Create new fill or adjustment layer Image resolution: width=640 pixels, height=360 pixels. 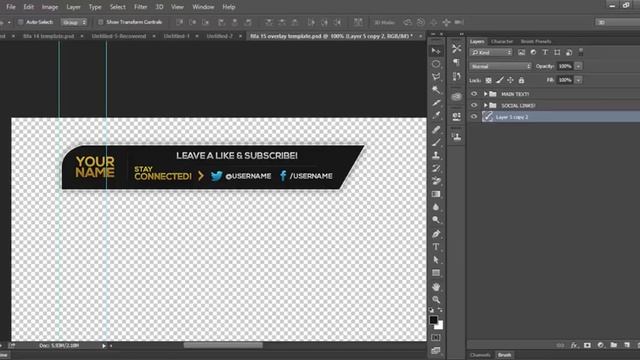pyautogui.click(x=600, y=345)
